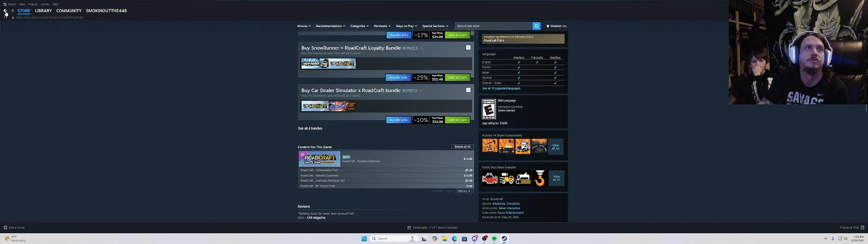Open the second achievement icon with truck
Image resolution: width=868 pixels, height=244 pixels.
pos(506,146)
